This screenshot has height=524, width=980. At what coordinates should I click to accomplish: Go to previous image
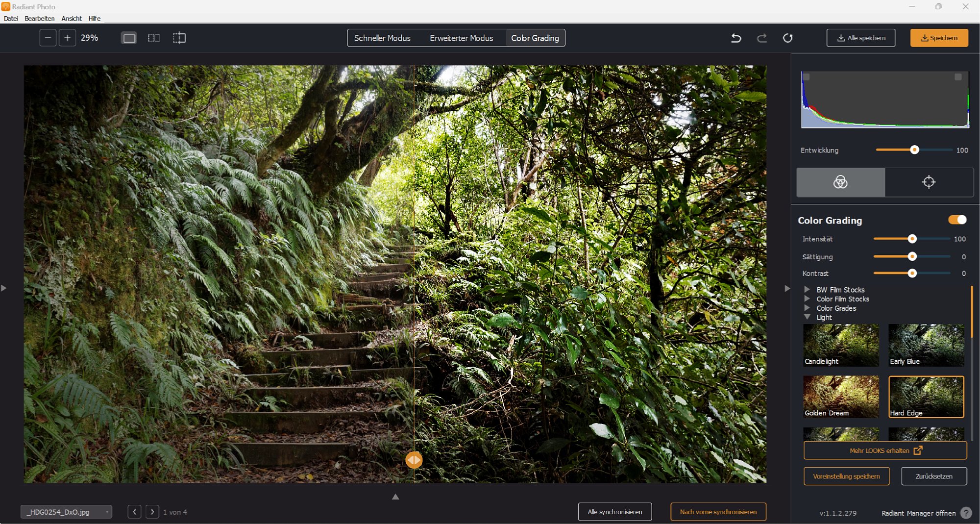[135, 512]
